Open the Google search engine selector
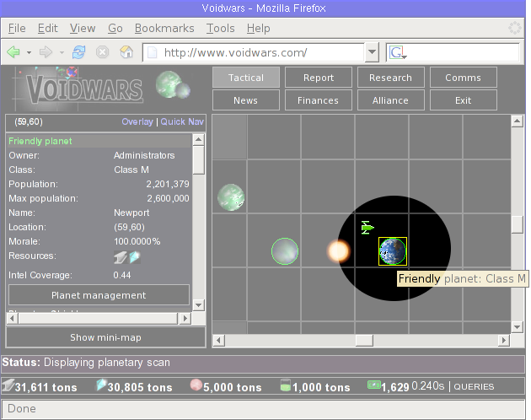 click(398, 53)
